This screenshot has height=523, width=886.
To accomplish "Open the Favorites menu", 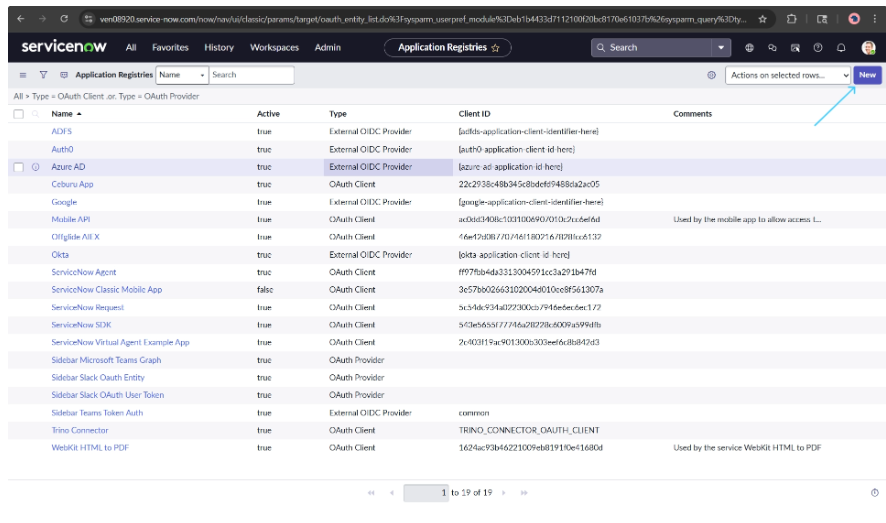I will point(170,48).
